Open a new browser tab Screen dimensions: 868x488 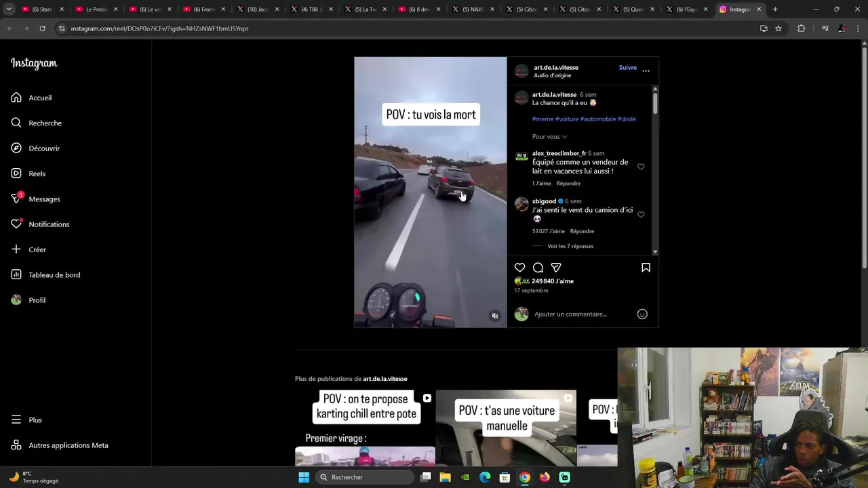click(775, 9)
